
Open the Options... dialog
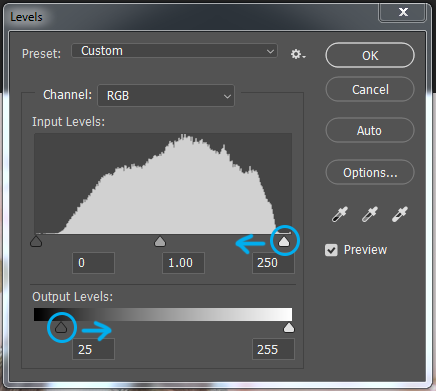tap(370, 172)
